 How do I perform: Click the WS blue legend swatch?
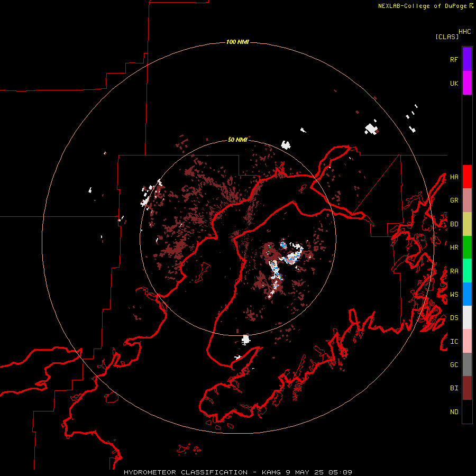[x=467, y=294]
